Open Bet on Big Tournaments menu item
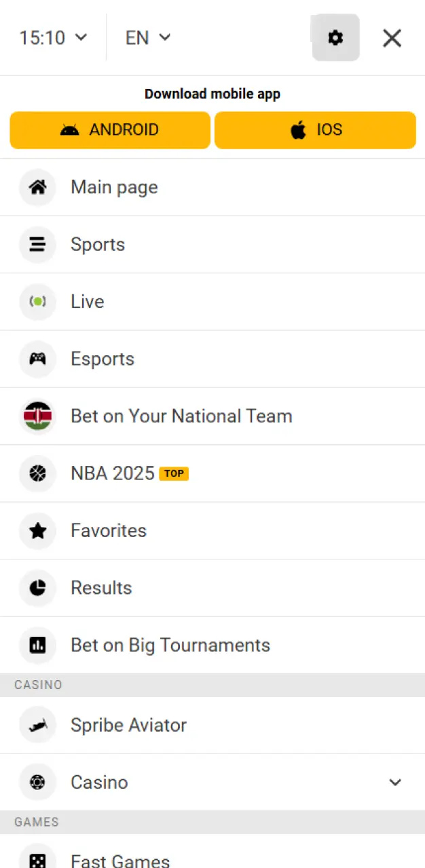The width and height of the screenshot is (425, 868). [170, 645]
